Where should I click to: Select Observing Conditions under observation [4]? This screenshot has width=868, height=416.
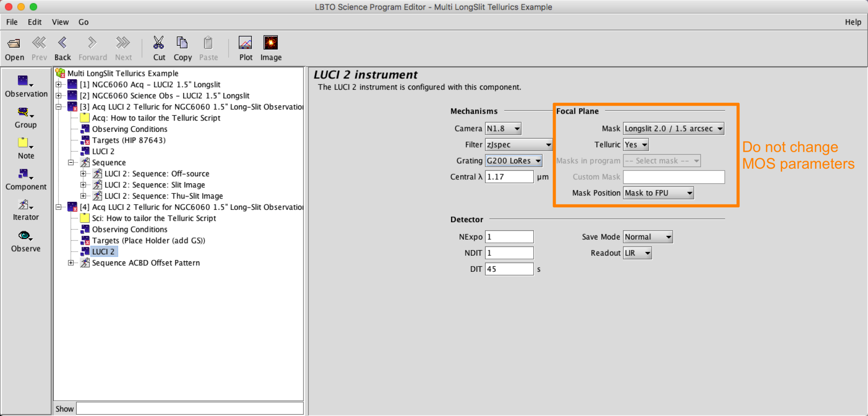click(129, 229)
